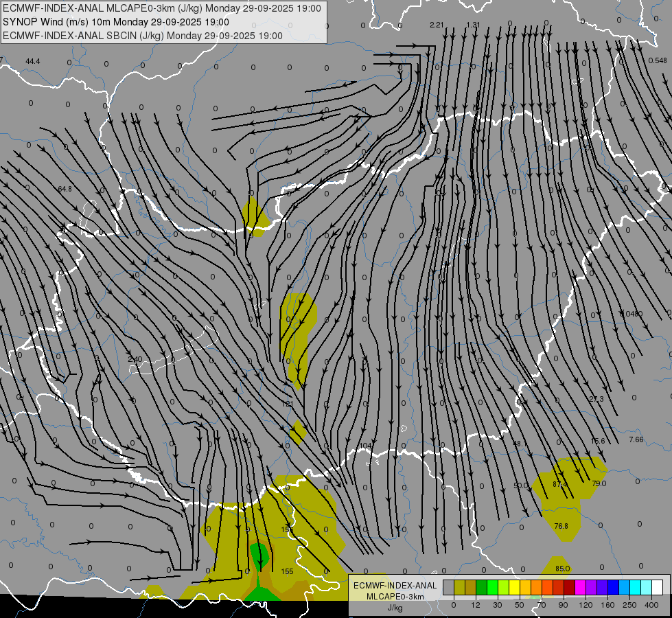Select the magenta legend swatch
Screen dimensions: 672x618
(x=580, y=587)
